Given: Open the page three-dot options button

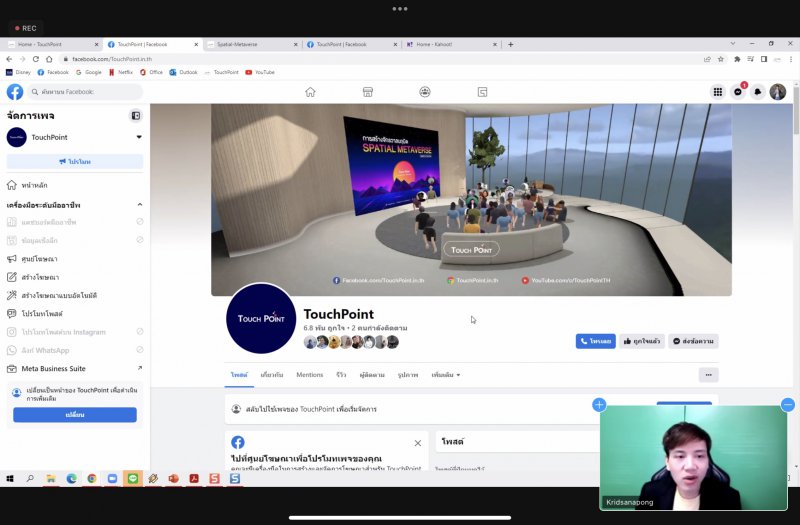Looking at the screenshot, I should tap(708, 375).
